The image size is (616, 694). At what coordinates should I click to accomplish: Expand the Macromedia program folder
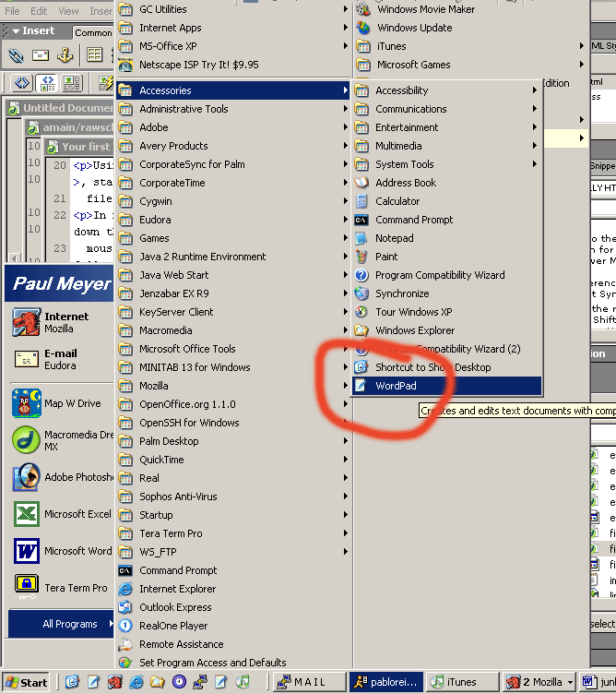pyautogui.click(x=233, y=330)
